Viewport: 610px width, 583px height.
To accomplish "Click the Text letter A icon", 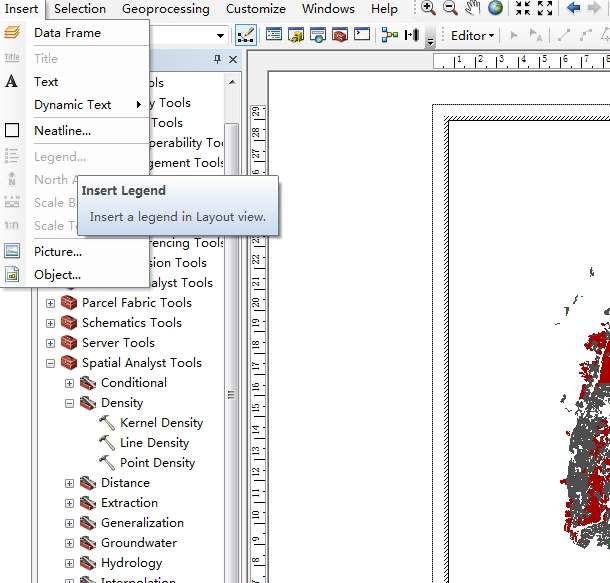I will 12,81.
